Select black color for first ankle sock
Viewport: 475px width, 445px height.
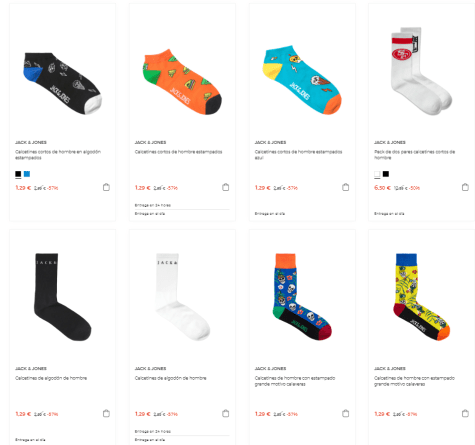[x=18, y=174]
